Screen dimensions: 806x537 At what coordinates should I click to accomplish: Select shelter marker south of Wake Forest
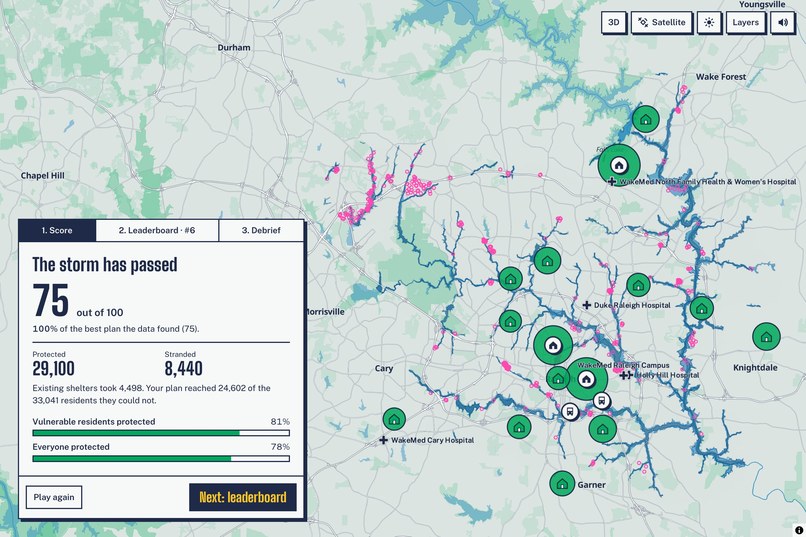(646, 119)
